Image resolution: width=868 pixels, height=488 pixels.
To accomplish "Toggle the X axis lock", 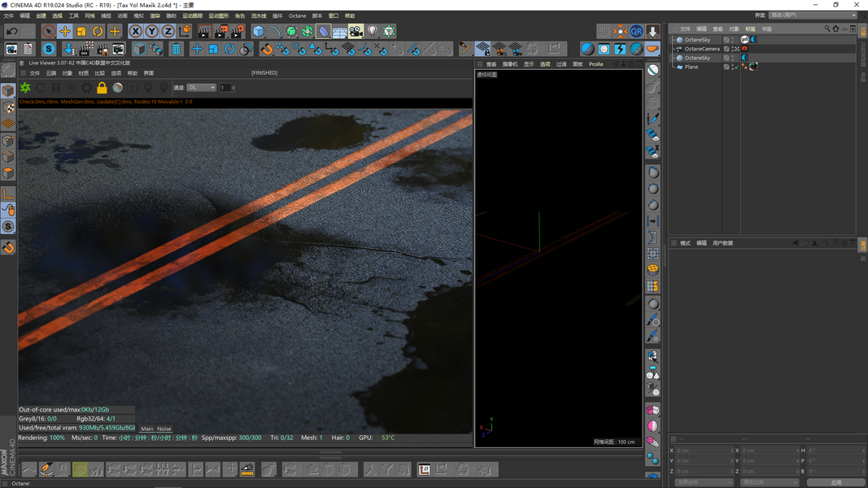I will (136, 32).
